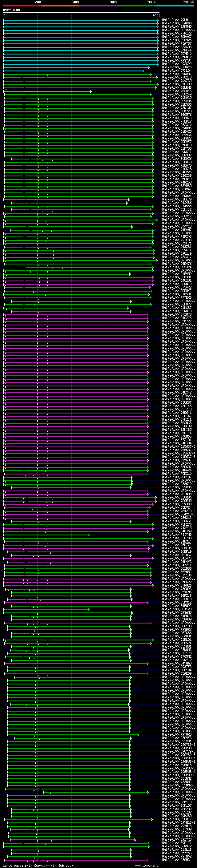Click hit label UniRef100_C8ZD86
197x868 pixels.
pyautogui.click(x=177, y=568)
